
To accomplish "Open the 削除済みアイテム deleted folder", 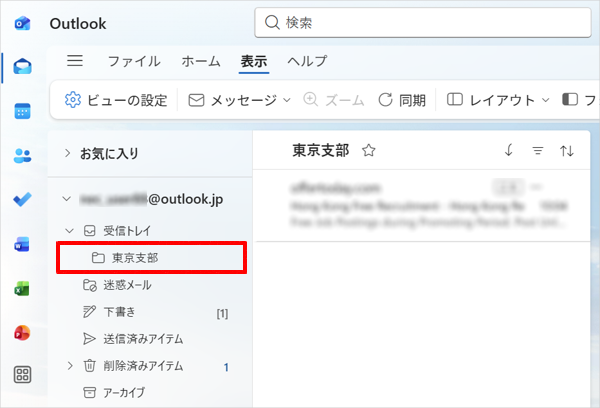I will (x=133, y=366).
